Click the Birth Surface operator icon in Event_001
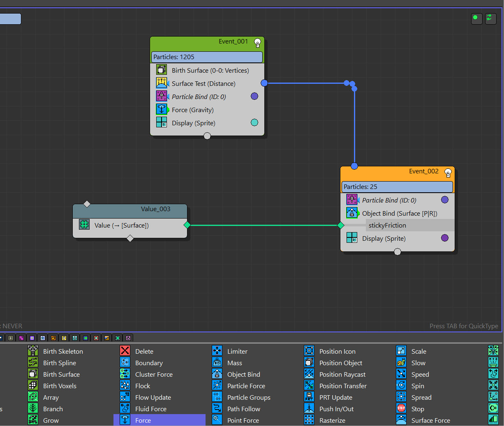Image resolution: width=504 pixels, height=426 pixels. point(161,70)
